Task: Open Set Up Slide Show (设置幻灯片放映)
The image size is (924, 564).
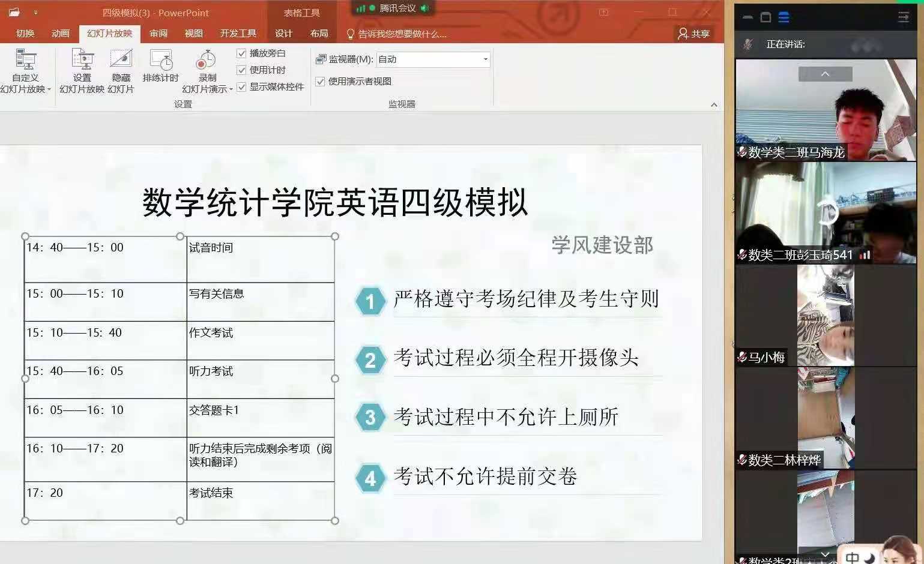Action: point(82,61)
